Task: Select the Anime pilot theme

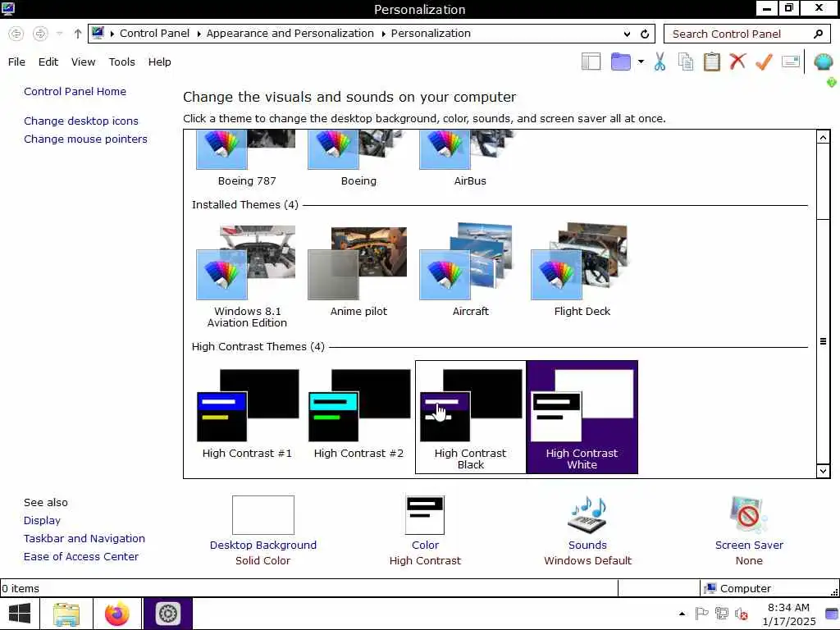Action: (x=358, y=271)
